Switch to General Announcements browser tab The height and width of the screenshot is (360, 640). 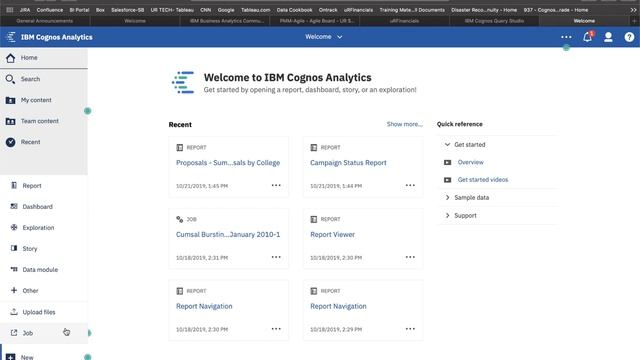coord(45,21)
